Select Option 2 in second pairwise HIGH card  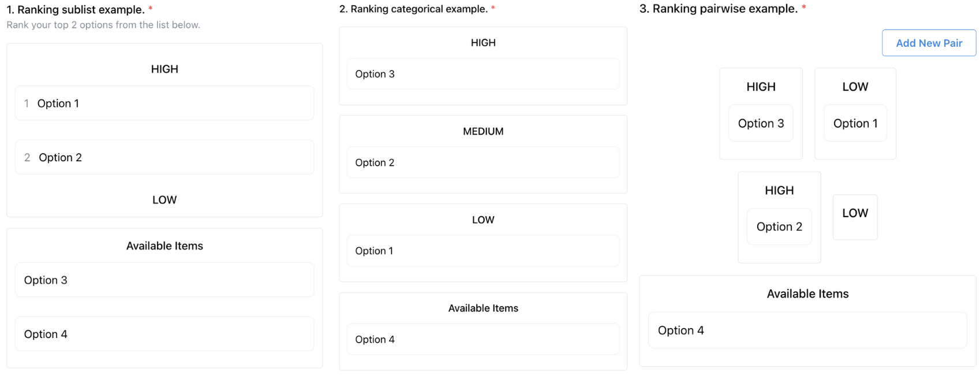coord(779,226)
